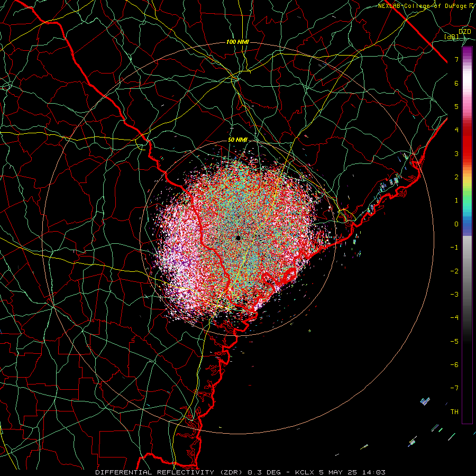Click the '7' value on the color scale
476x476 pixels.
click(x=456, y=59)
